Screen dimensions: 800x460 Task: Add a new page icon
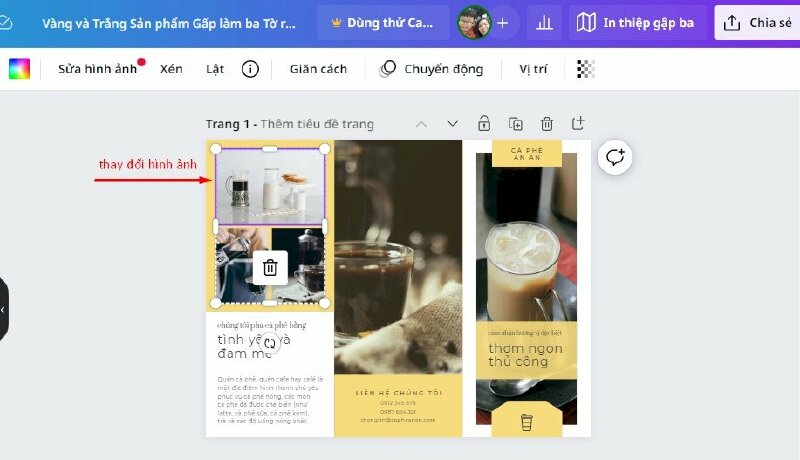coord(578,124)
